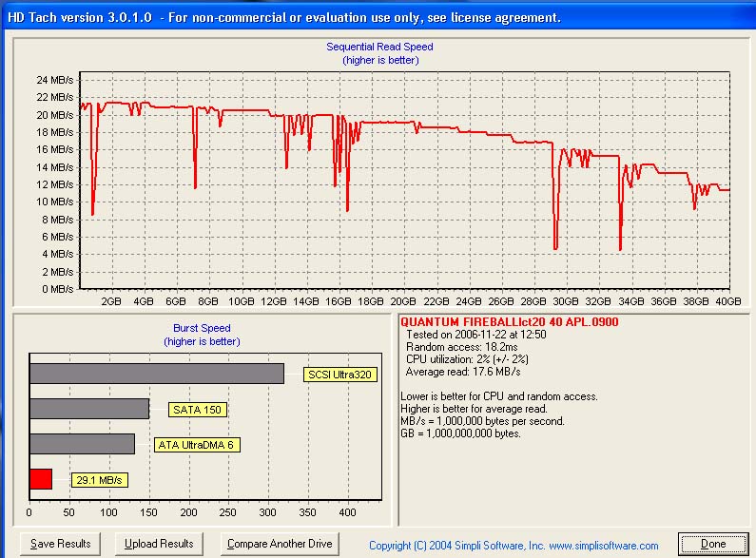Click the gray ATA UltraDMA 6 bar
The width and height of the screenshot is (756, 558).
coord(82,444)
